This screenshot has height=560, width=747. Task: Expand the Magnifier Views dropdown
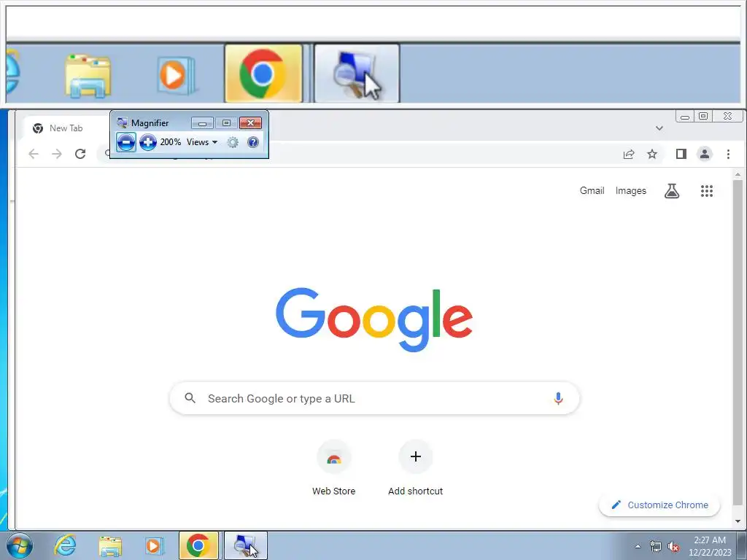click(x=202, y=142)
